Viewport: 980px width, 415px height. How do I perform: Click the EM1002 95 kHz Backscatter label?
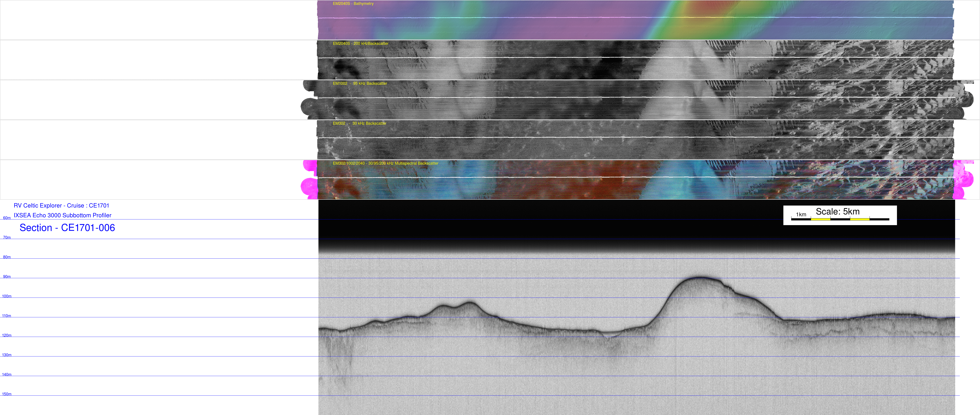360,84
